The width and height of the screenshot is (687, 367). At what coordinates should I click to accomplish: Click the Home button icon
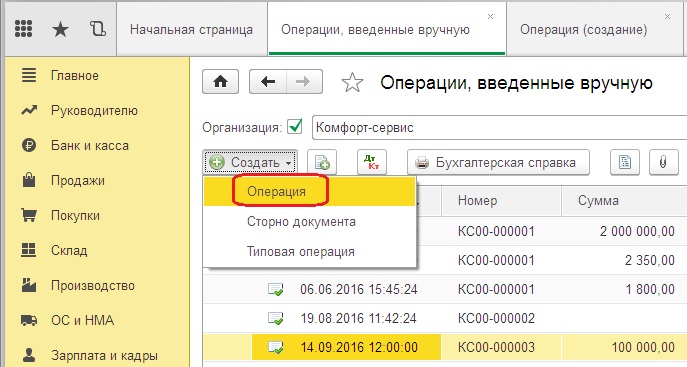click(220, 81)
